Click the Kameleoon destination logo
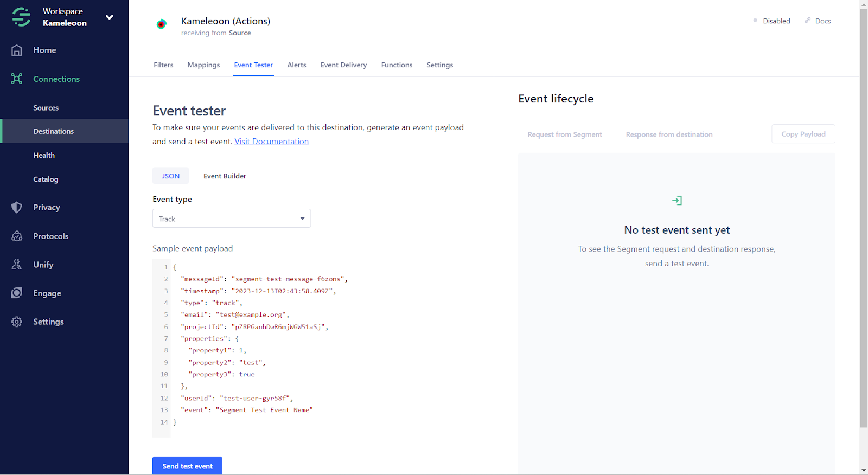Image resolution: width=868 pixels, height=475 pixels. (x=161, y=24)
